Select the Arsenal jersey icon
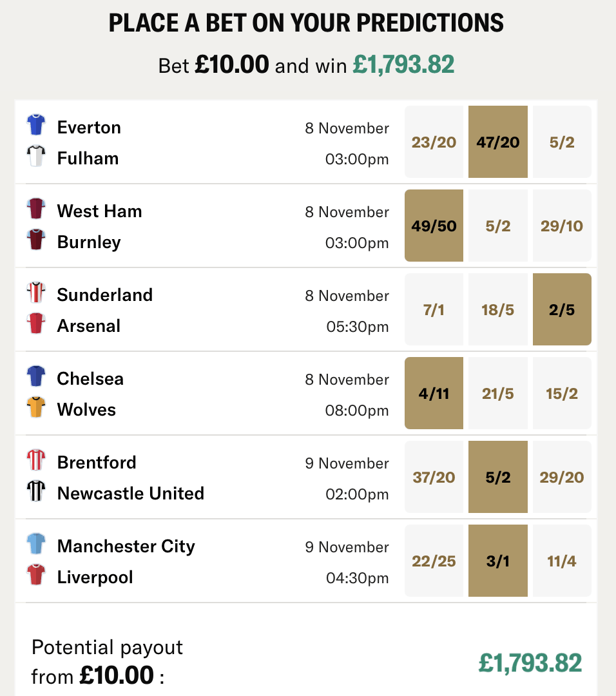Viewport: 616px width, 696px height. (36, 324)
